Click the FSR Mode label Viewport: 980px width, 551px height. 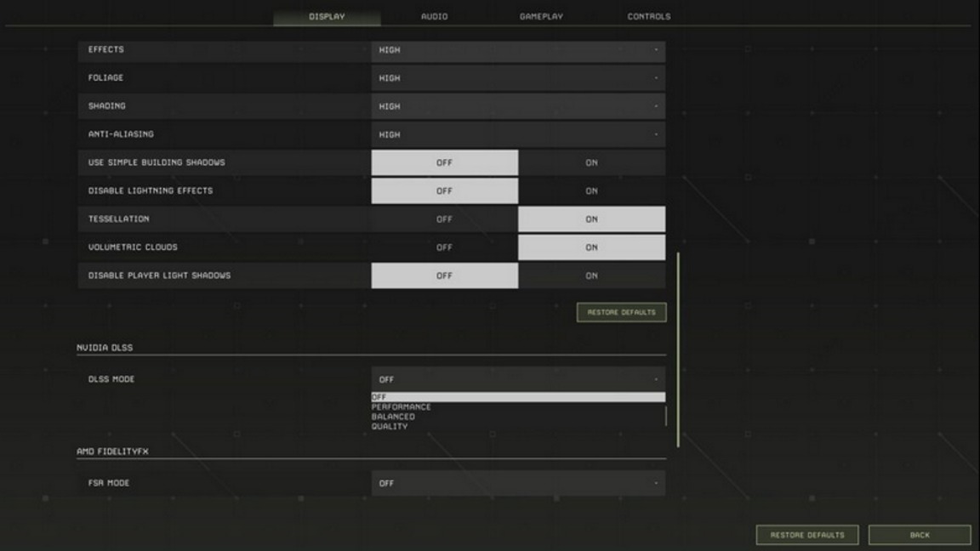[109, 483]
